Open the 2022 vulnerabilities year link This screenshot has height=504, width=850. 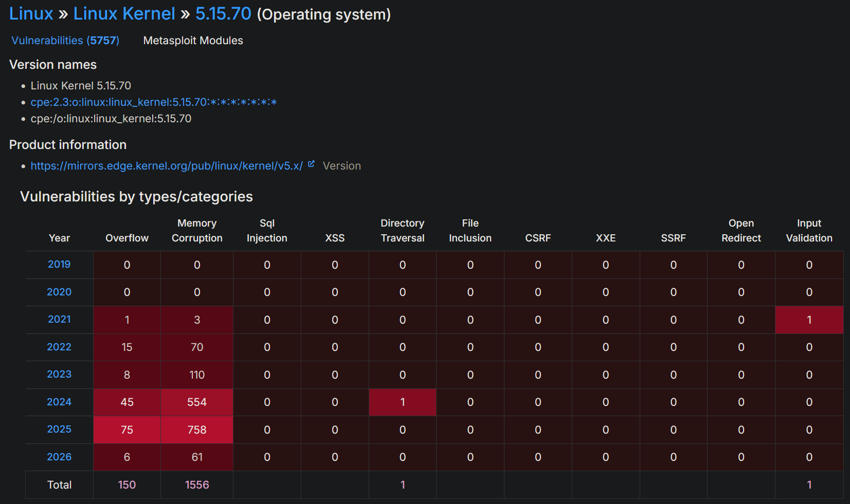(x=59, y=347)
